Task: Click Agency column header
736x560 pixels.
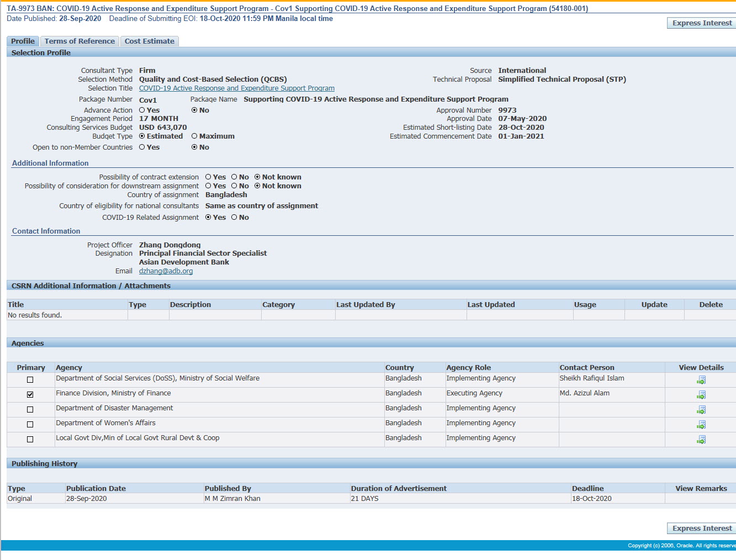Action: coord(69,368)
